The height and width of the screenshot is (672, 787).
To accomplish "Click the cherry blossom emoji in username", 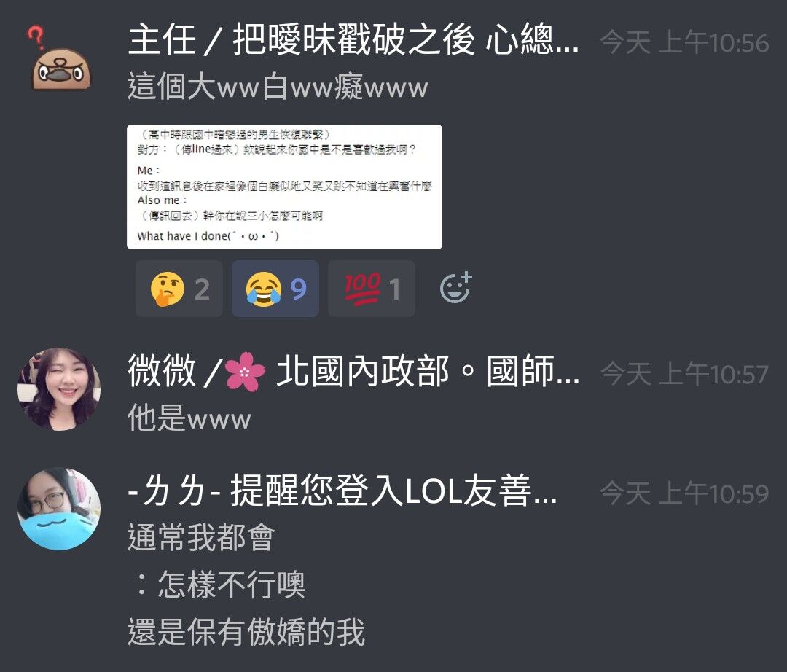I will pos(244,372).
